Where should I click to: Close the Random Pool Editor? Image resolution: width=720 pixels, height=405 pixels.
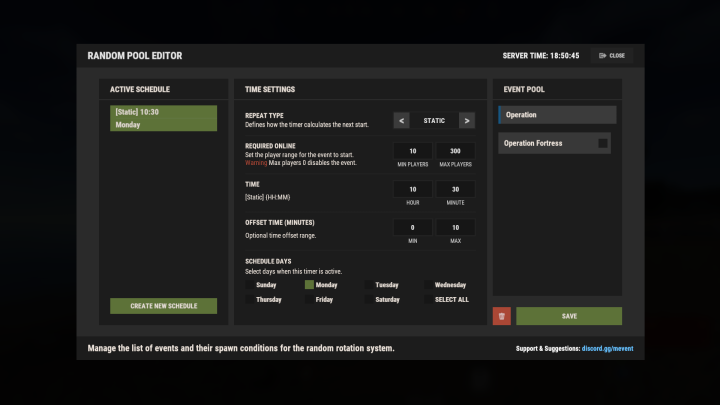coord(612,56)
